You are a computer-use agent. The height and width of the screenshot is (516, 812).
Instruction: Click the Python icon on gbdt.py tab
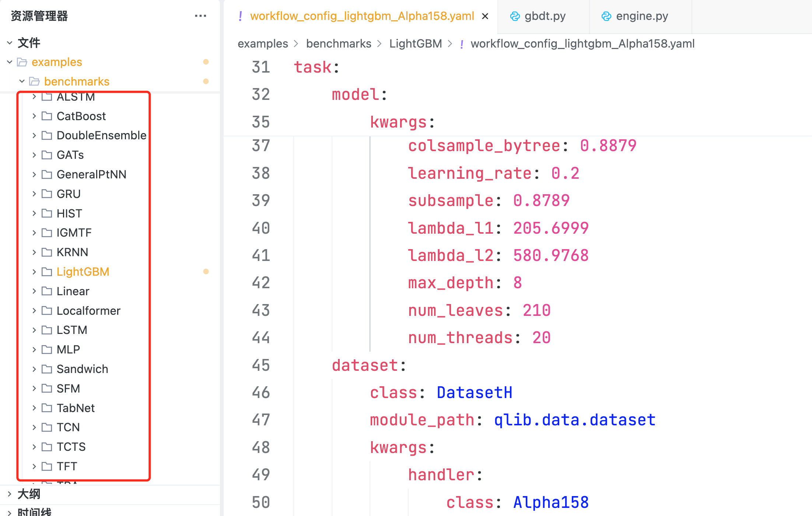(x=515, y=16)
